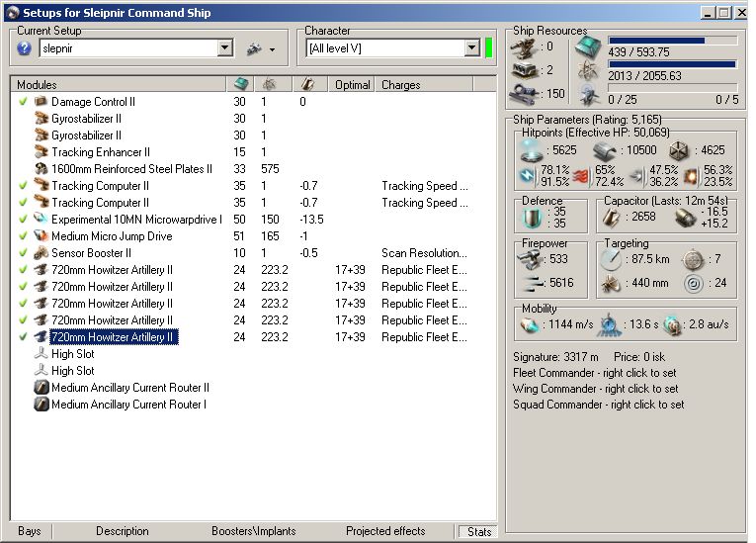Click Fleet Commander - right click to set
The image size is (756, 543).
595,373
